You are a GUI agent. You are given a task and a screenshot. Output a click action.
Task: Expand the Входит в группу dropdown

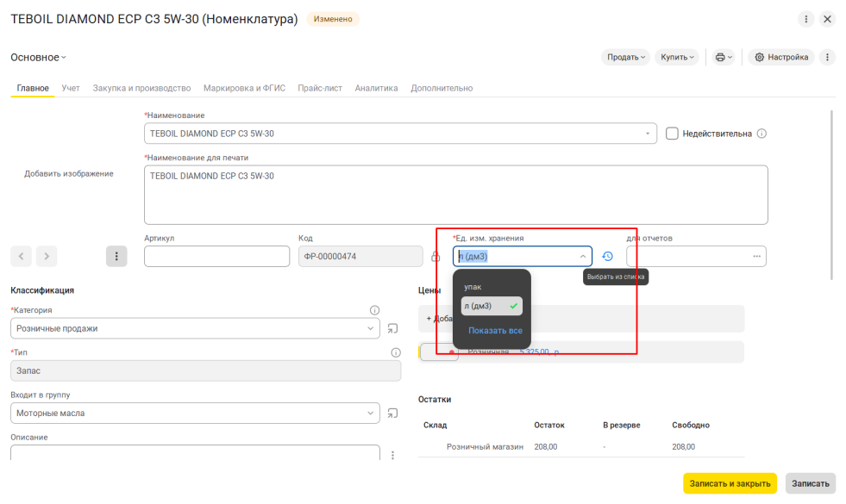point(370,414)
